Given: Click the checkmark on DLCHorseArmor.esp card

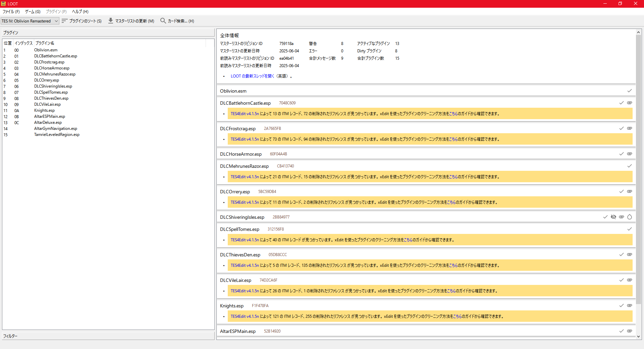Looking at the screenshot, I should (x=622, y=154).
